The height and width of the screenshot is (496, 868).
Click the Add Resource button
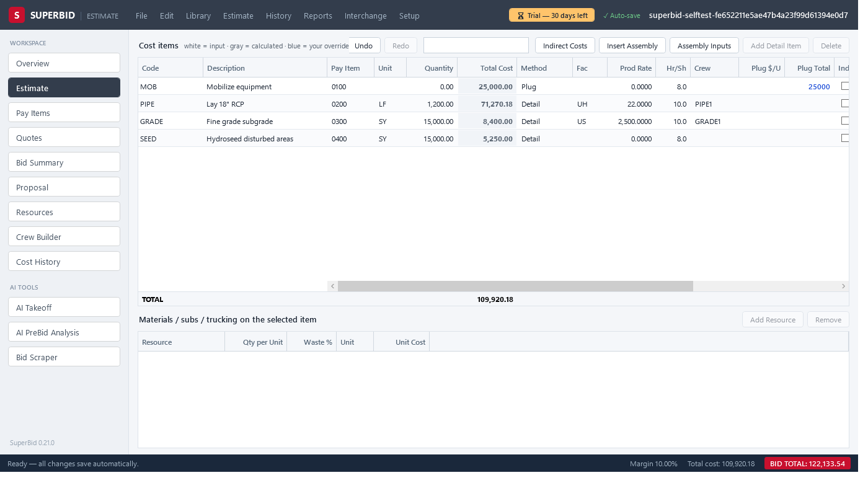click(x=773, y=319)
